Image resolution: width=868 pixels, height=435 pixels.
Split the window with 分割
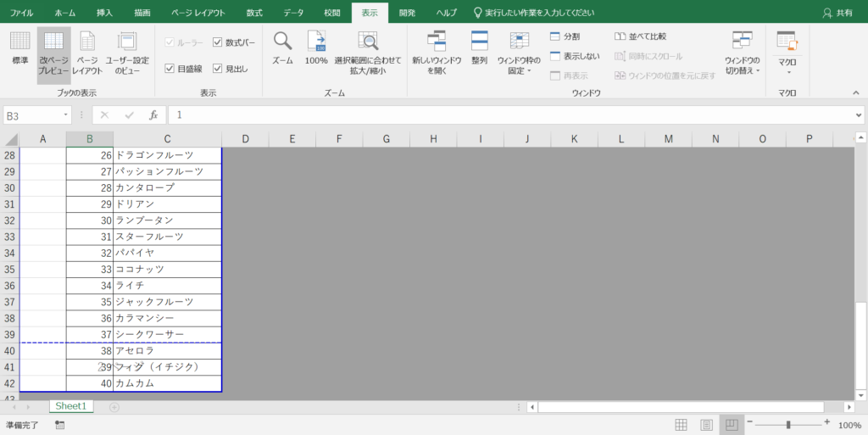click(565, 36)
